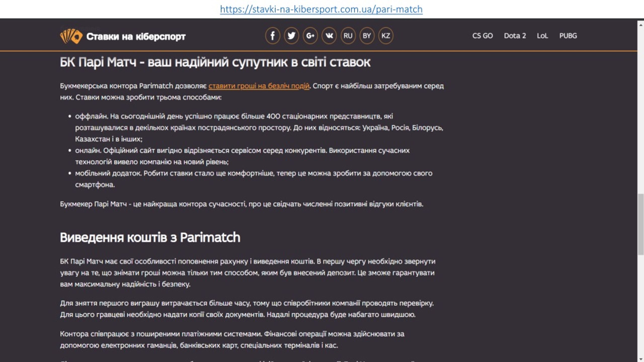644x362 pixels.
Task: Go to Ставки на кіберспорт homepage title
Action: click(x=136, y=36)
